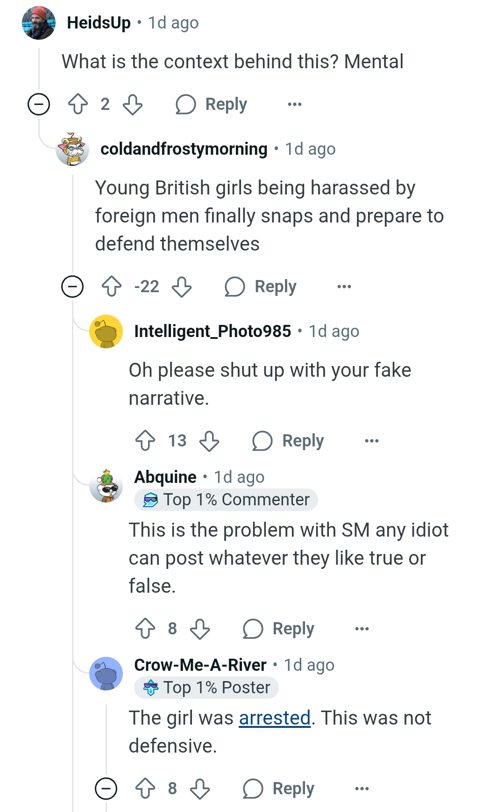504x812 pixels.
Task: Upvote Crow-Me-A-River's comment
Action: pos(145,788)
